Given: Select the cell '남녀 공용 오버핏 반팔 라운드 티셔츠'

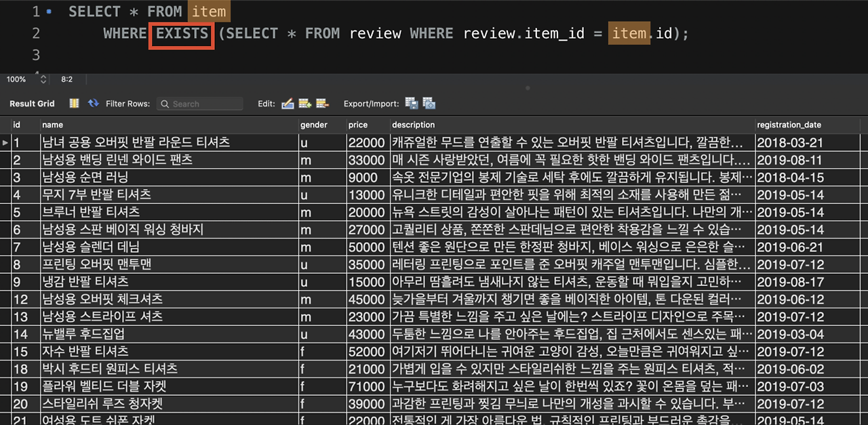Looking at the screenshot, I should tap(169, 142).
